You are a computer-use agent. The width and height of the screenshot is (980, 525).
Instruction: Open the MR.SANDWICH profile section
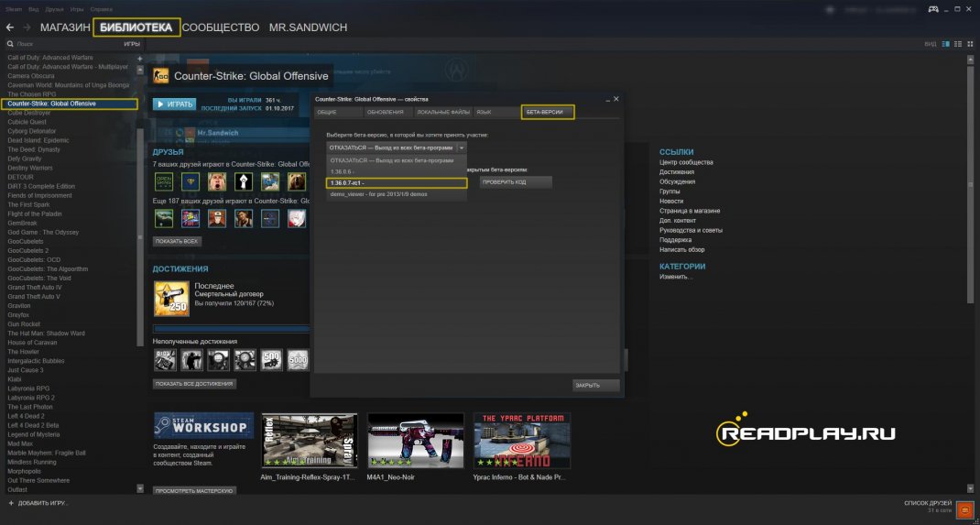[x=308, y=27]
